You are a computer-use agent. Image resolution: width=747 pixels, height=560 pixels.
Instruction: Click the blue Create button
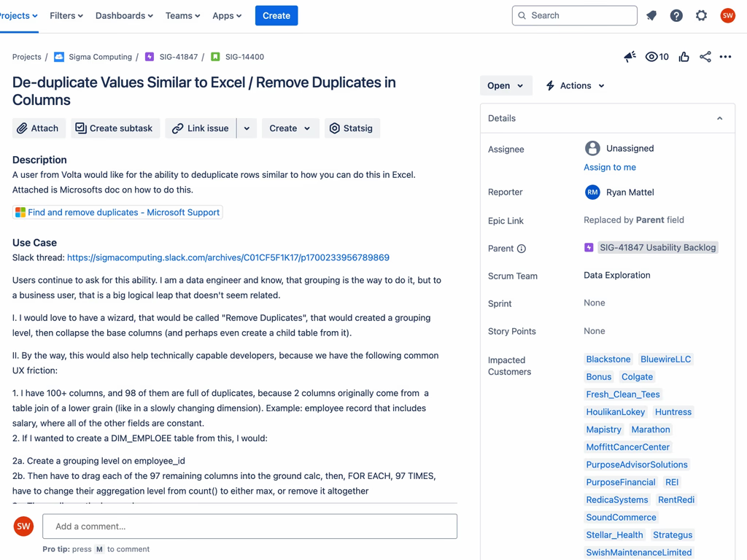[x=276, y=15]
